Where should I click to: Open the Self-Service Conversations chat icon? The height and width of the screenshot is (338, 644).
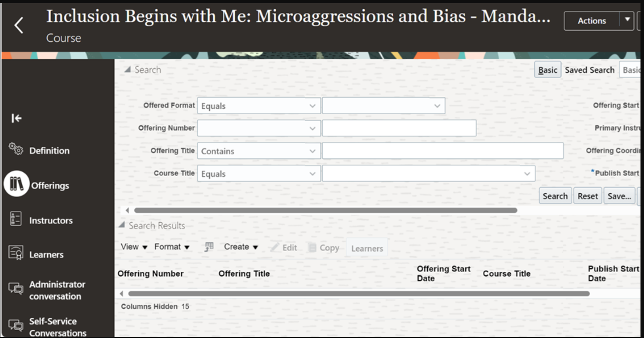[16, 326]
